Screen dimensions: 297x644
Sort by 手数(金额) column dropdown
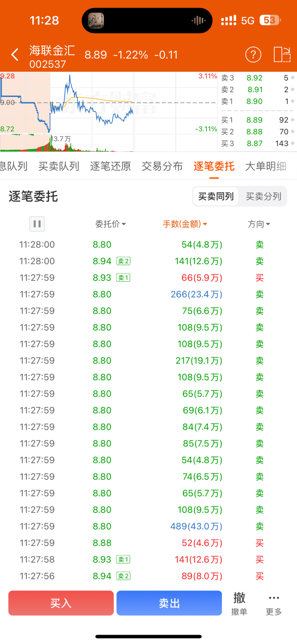point(185,224)
